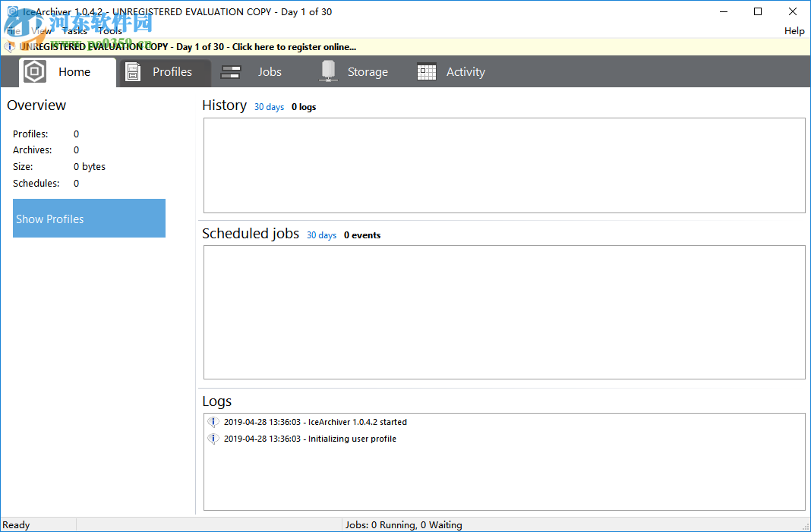Screen dimensions: 811x532
Task: Open the Help menu
Action: 794,31
